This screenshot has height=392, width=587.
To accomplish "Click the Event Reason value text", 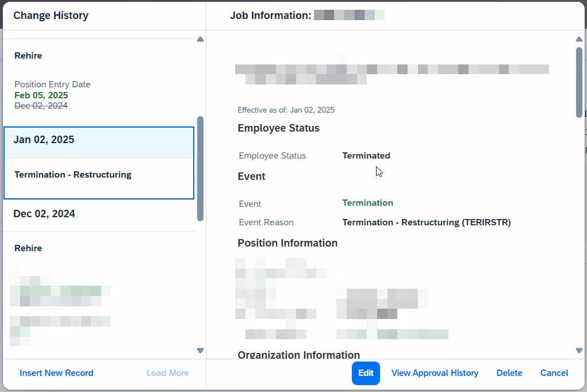I will click(426, 222).
